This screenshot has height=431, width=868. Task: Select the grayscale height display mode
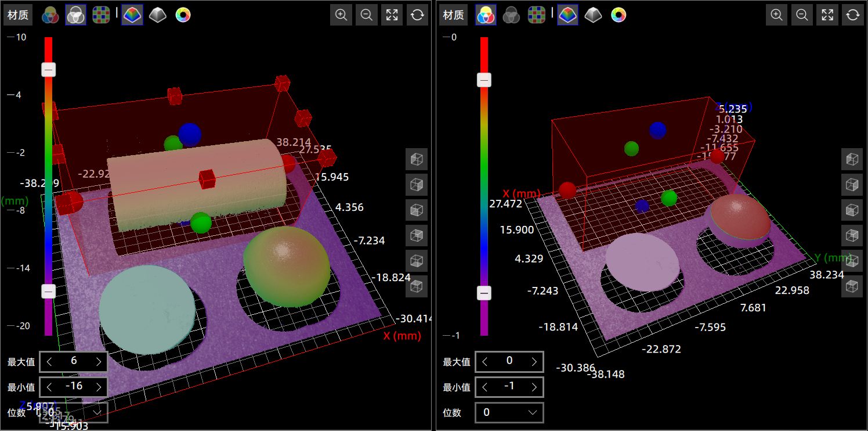click(x=157, y=15)
